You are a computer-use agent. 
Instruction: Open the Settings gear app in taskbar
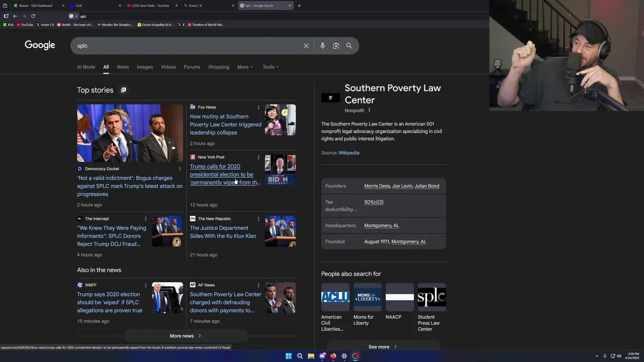(x=344, y=356)
